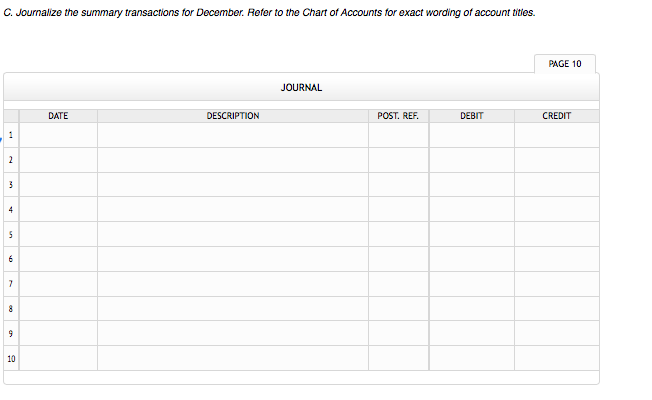652x400 pixels.
Task: Click the PAGE 10 tab label
Action: (565, 64)
